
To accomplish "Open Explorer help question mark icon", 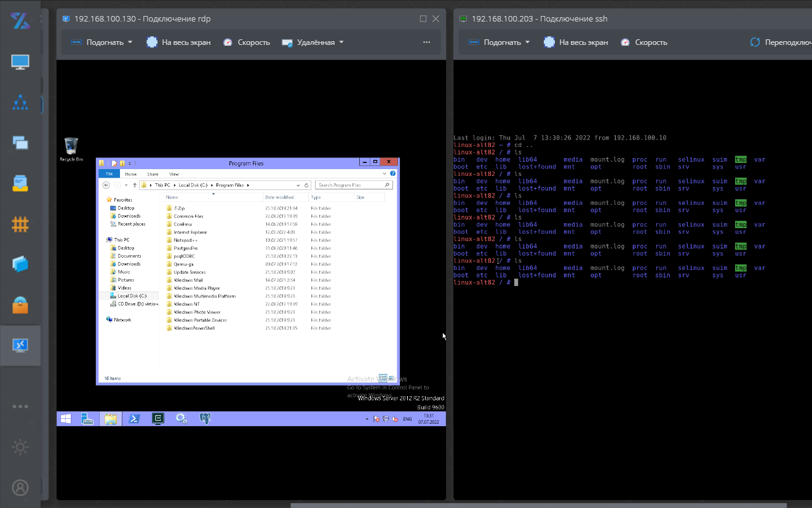I will (x=394, y=174).
